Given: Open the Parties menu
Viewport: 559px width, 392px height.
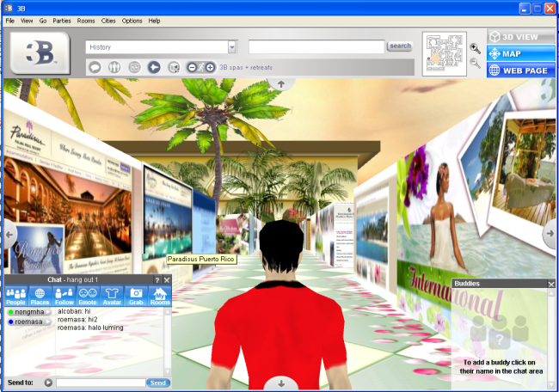Looking at the screenshot, I should click(x=62, y=20).
